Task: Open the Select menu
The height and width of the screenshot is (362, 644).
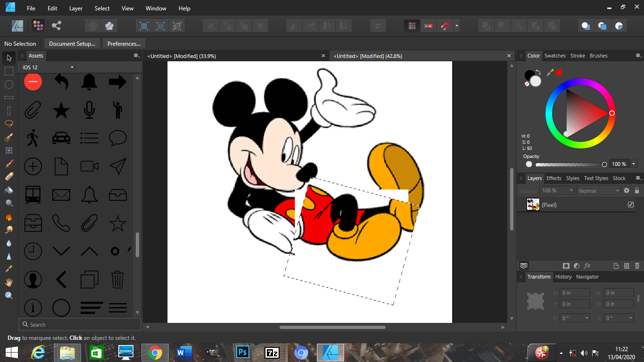Action: pyautogui.click(x=102, y=8)
